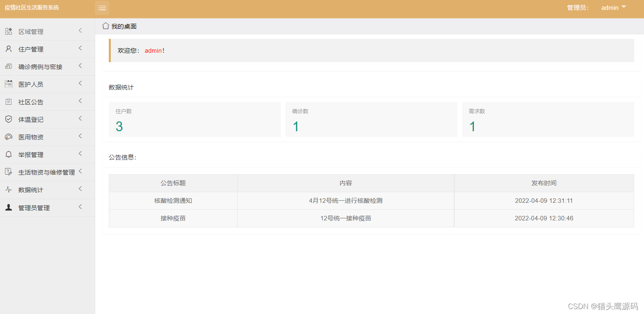
Task: Click the 核酸检测通知 announcement title cell
Action: (173, 201)
